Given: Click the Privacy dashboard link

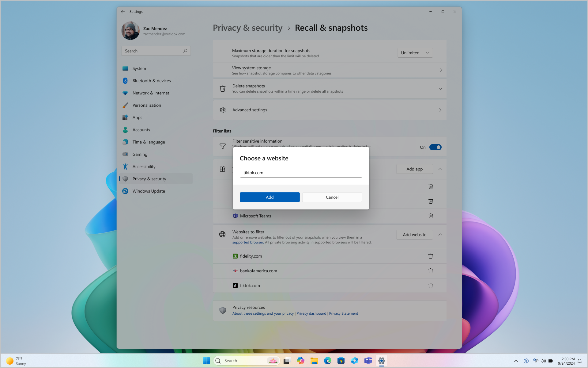Looking at the screenshot, I should click(311, 313).
